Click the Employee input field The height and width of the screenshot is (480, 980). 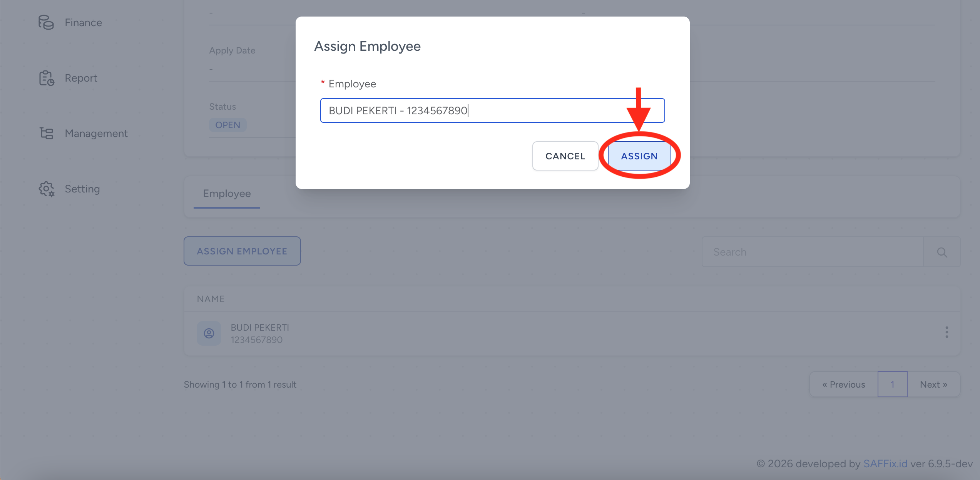pos(492,110)
